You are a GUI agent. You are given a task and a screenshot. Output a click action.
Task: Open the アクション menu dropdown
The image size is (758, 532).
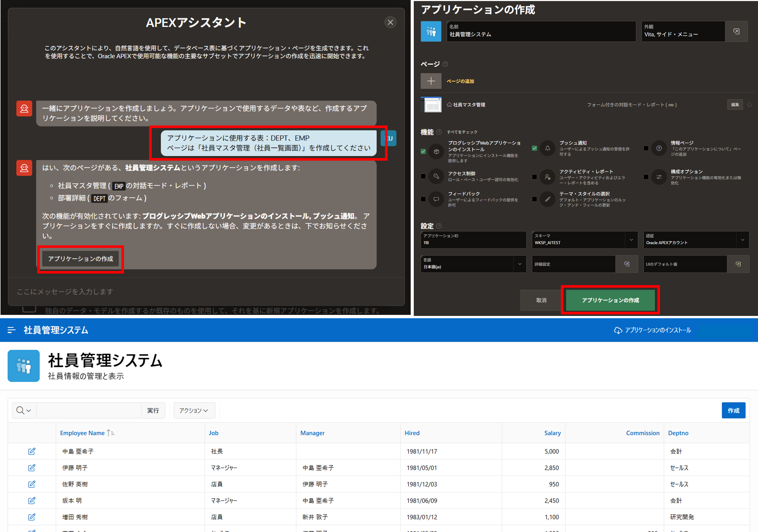(194, 410)
